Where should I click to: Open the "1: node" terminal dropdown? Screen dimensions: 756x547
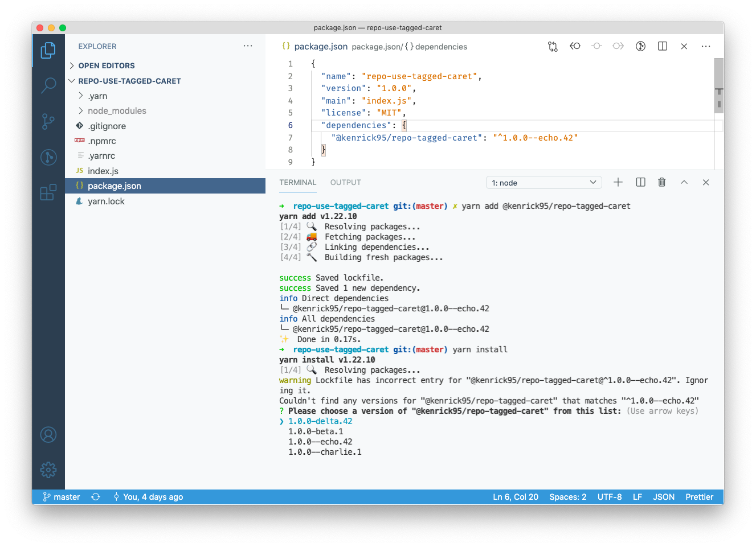click(x=543, y=182)
